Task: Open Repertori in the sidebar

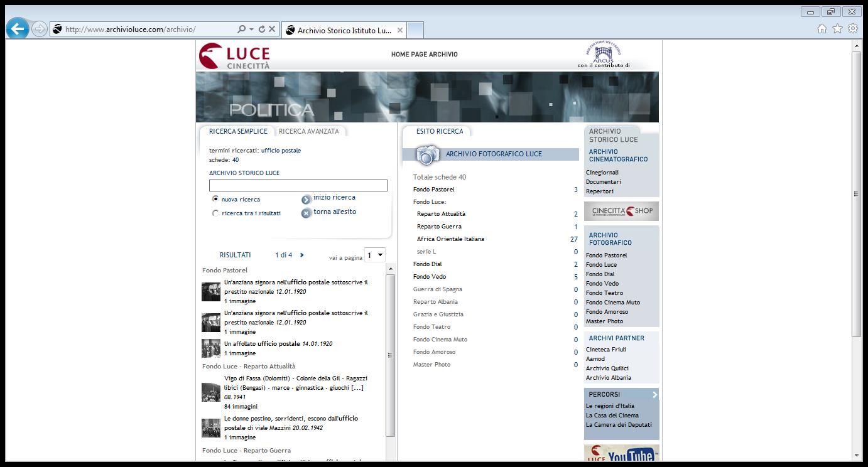Action: (x=600, y=191)
